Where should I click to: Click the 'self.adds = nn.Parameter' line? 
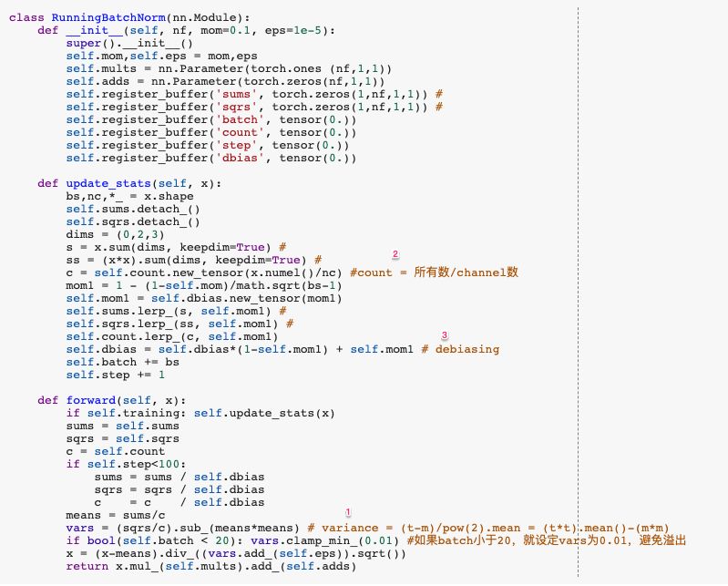[x=225, y=82]
